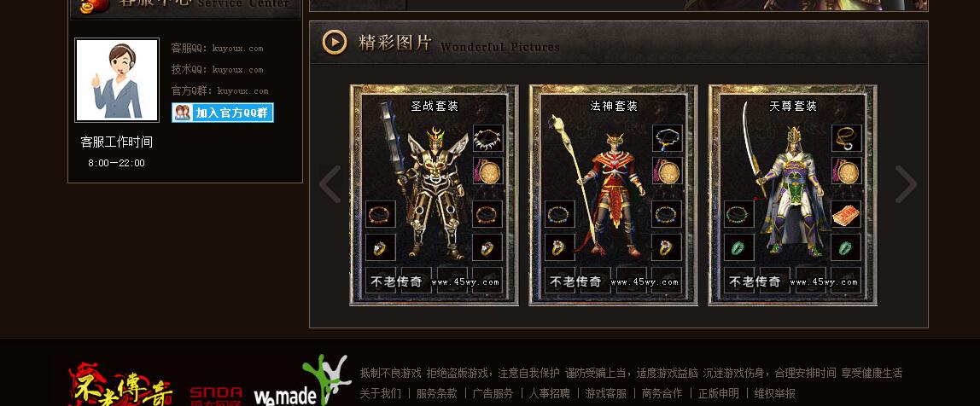Screen dimensions: 980x406
Task: Open the 正版申明 footer link
Action: click(718, 393)
